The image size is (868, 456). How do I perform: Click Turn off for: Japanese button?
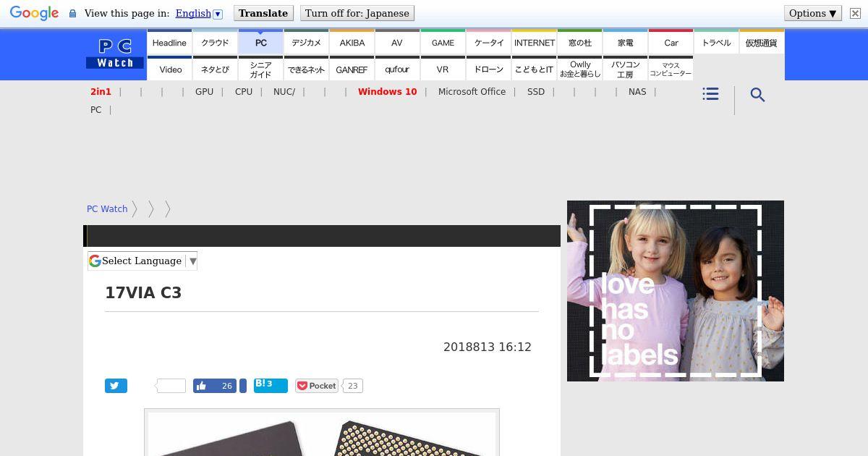357,13
